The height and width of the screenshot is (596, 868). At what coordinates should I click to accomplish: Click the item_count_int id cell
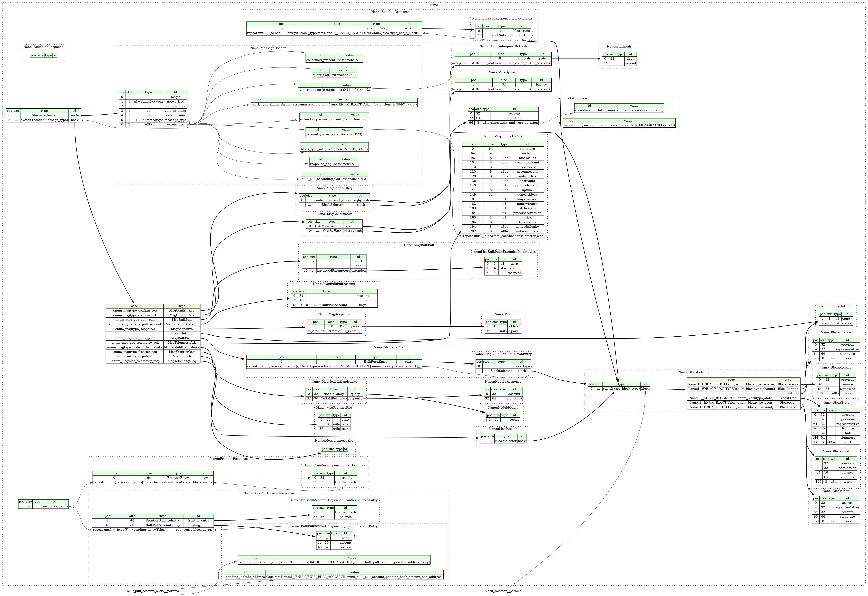pos(310,90)
